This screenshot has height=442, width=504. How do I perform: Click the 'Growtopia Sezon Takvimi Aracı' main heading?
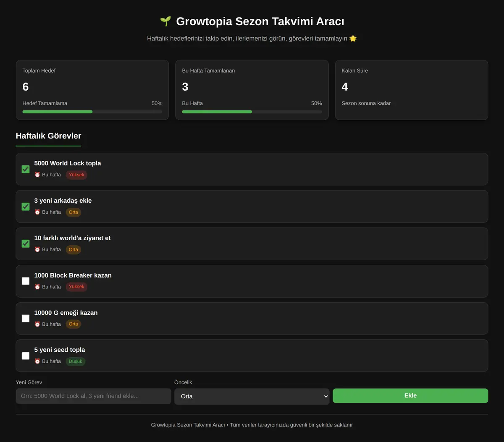(260, 21)
